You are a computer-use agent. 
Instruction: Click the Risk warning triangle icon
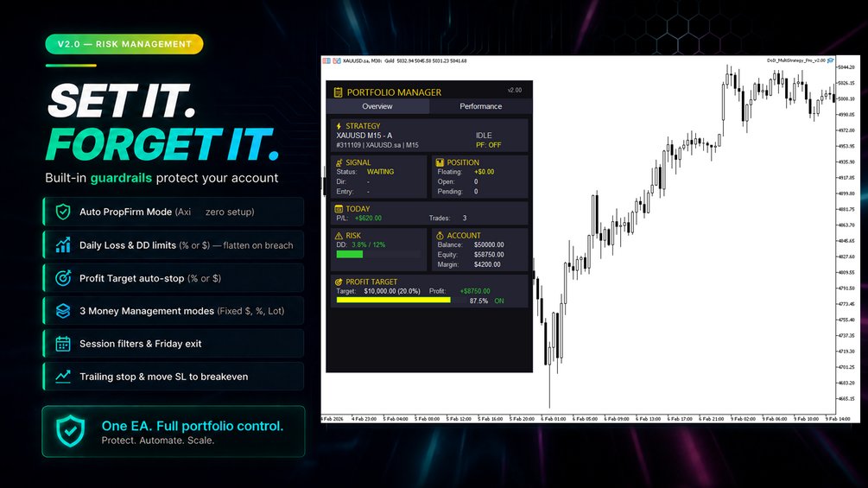click(339, 236)
